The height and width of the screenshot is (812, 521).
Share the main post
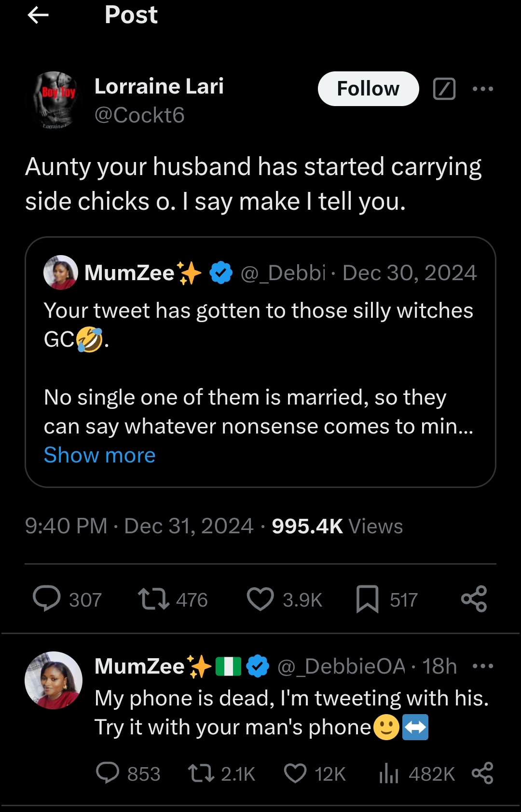[474, 599]
